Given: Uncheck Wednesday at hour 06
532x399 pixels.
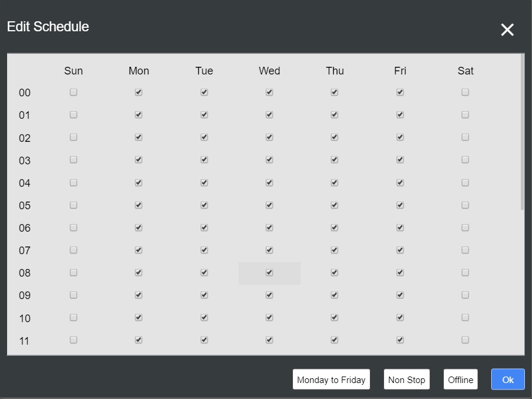Looking at the screenshot, I should (x=269, y=228).
